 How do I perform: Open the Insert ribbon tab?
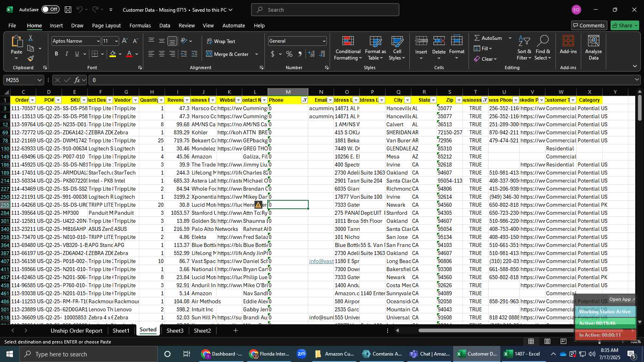click(56, 25)
